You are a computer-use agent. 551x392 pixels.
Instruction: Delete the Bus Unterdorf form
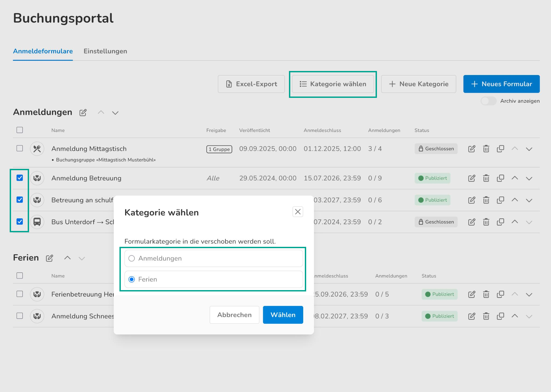click(x=486, y=222)
